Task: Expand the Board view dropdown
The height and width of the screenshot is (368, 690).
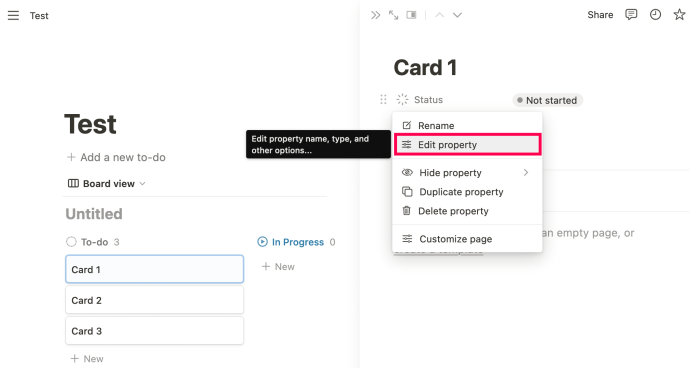Action: coord(106,184)
